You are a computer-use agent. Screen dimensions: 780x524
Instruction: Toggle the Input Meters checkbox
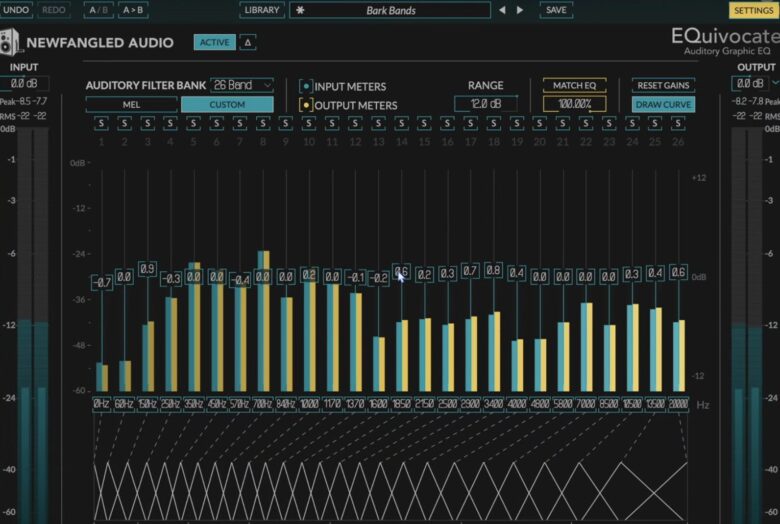[x=306, y=87]
